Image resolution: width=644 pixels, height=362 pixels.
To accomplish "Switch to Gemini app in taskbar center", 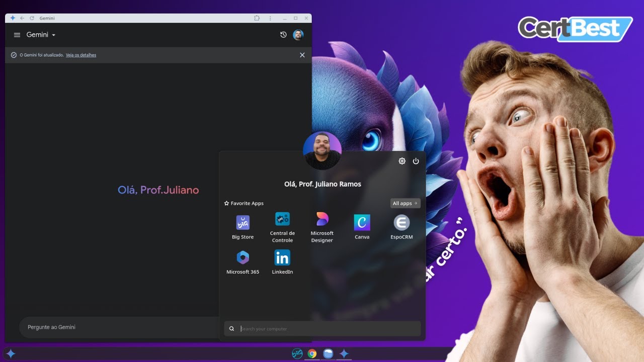I will pyautogui.click(x=344, y=354).
